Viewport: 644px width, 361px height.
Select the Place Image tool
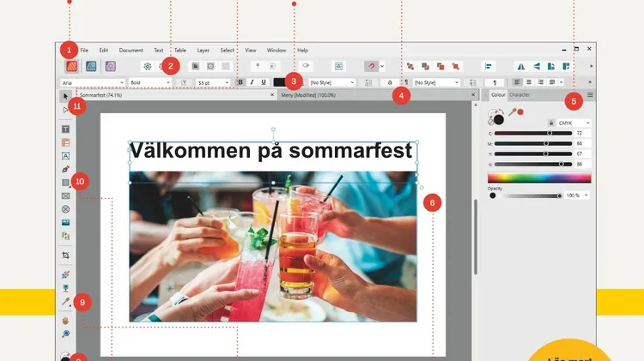pos(65,222)
